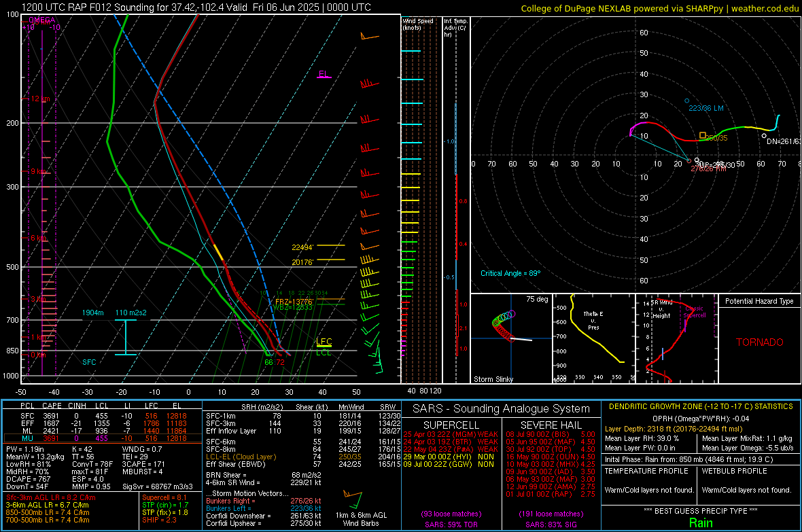Click the ML parcel row label
802x532 pixels.
[27, 431]
